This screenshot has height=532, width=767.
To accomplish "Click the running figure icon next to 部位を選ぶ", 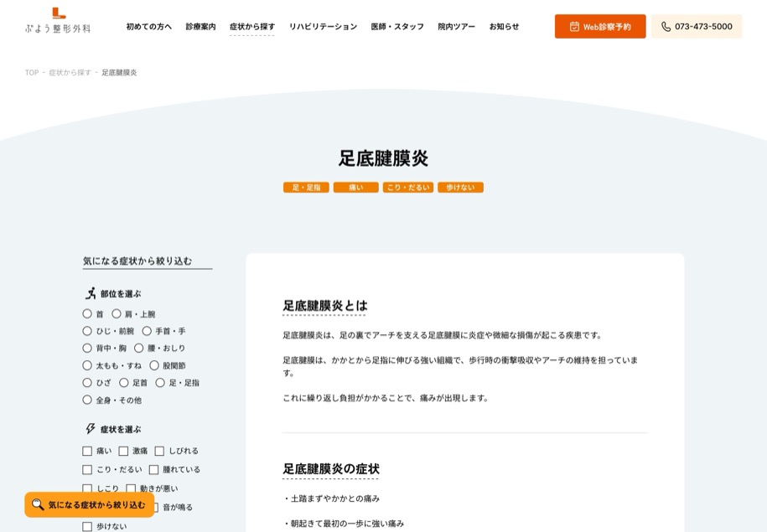I will pyautogui.click(x=91, y=293).
